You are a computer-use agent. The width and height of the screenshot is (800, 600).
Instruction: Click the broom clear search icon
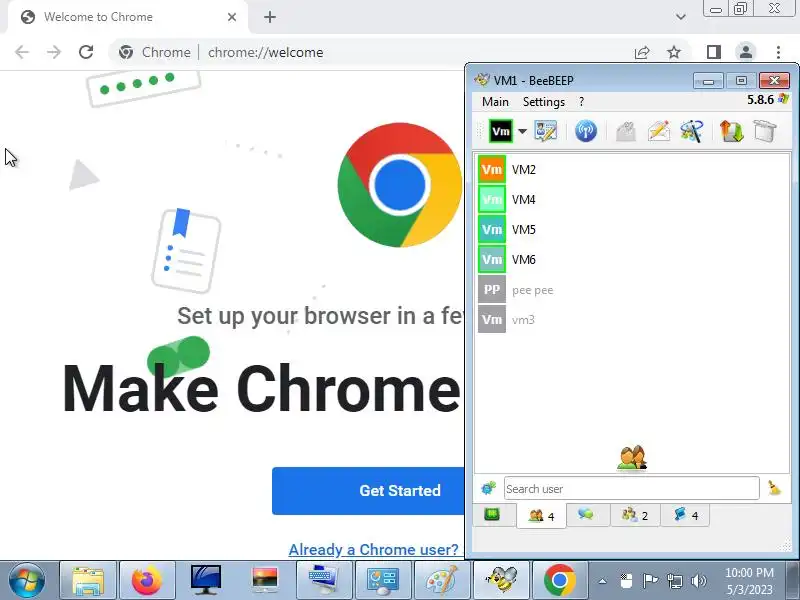pyautogui.click(x=775, y=488)
